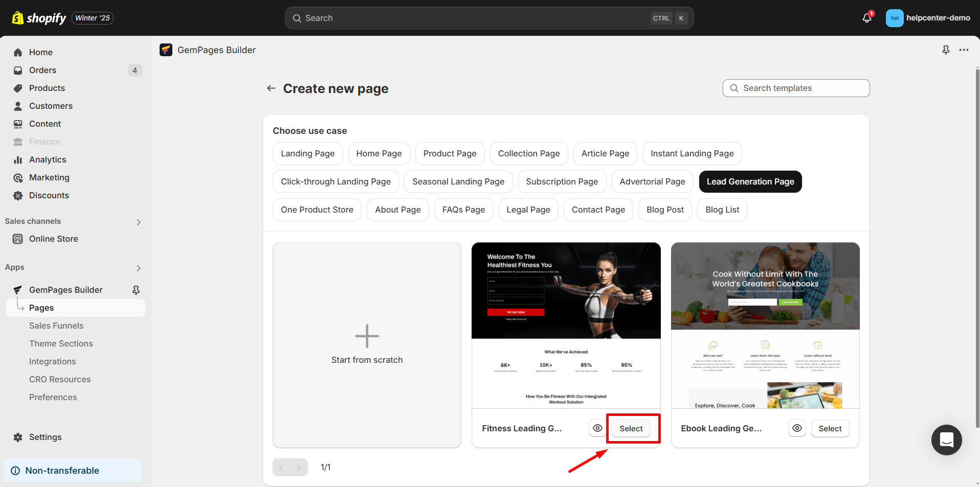980x487 pixels.
Task: Expand the Apps section chevron
Action: coord(138,268)
